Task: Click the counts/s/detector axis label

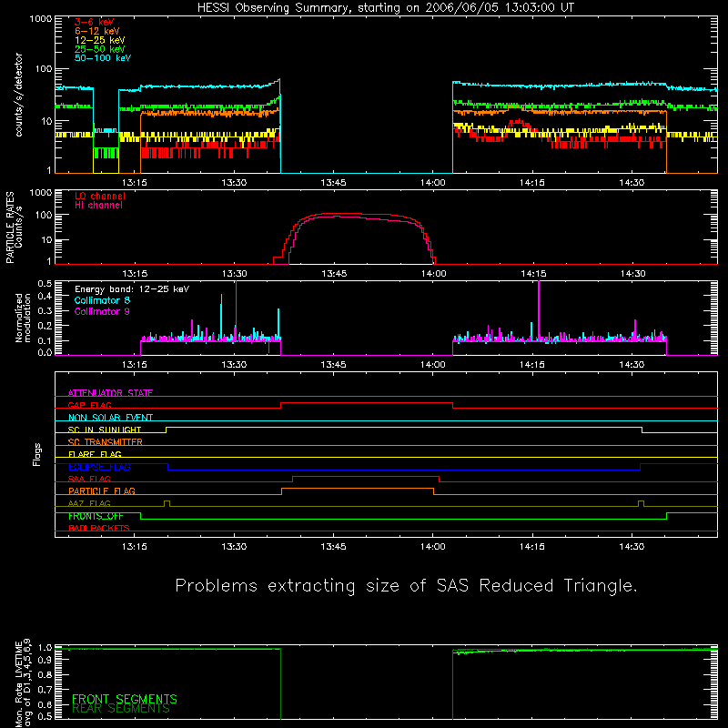Action: pyautogui.click(x=19, y=95)
